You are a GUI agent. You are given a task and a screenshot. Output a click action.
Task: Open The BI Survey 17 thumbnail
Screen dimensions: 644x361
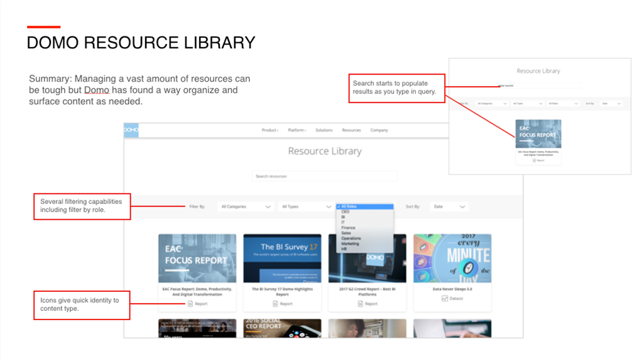282,259
